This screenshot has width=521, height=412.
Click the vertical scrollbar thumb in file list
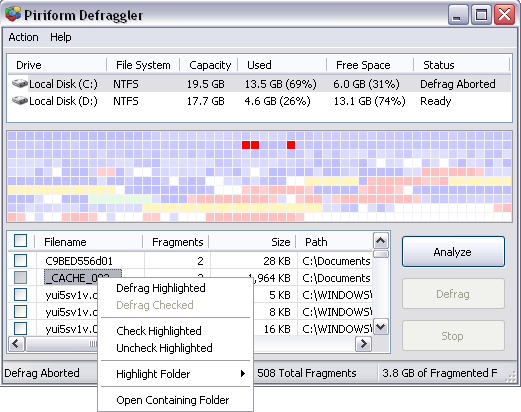click(x=381, y=254)
